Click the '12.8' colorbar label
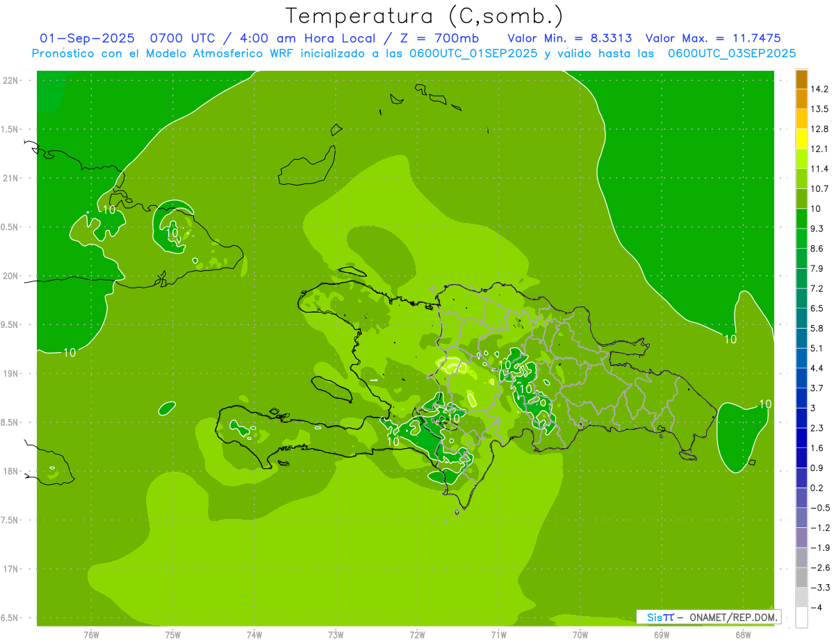 click(x=820, y=129)
